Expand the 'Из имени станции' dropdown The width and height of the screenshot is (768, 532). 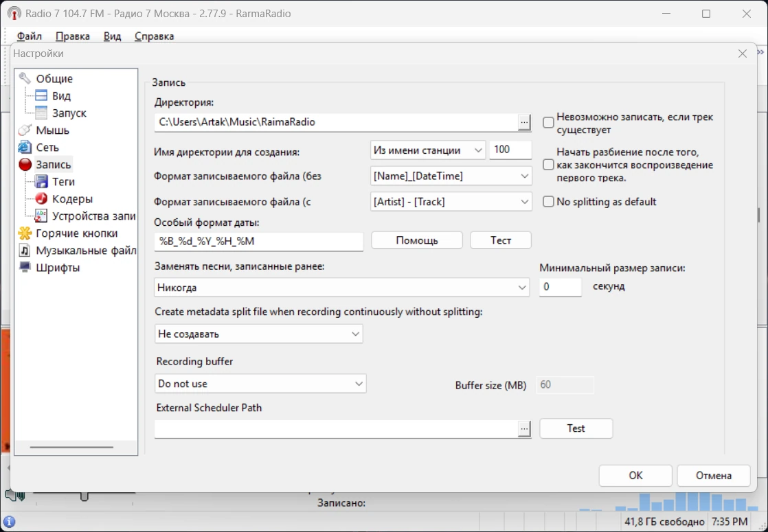click(427, 150)
